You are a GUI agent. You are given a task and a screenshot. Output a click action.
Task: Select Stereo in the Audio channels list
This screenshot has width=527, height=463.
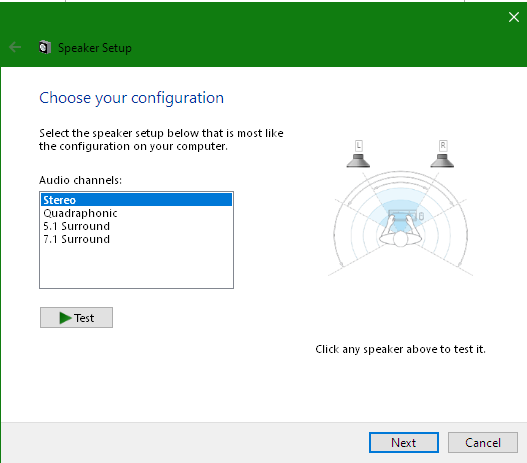coord(136,200)
